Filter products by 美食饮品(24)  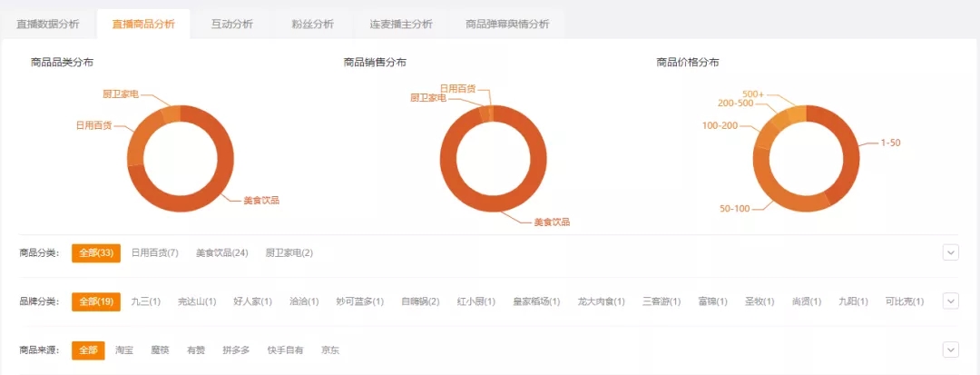222,253
